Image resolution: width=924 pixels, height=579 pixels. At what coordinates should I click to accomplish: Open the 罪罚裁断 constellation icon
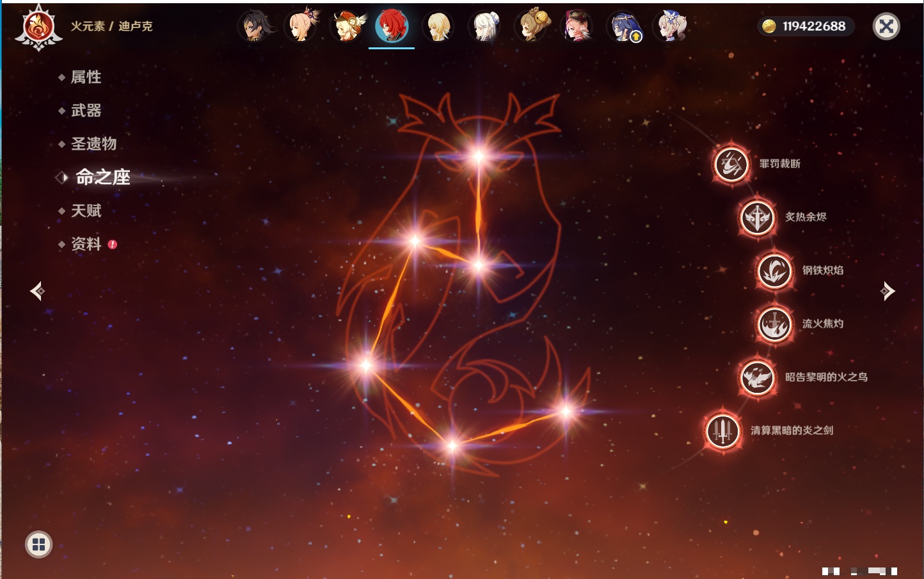point(731,164)
